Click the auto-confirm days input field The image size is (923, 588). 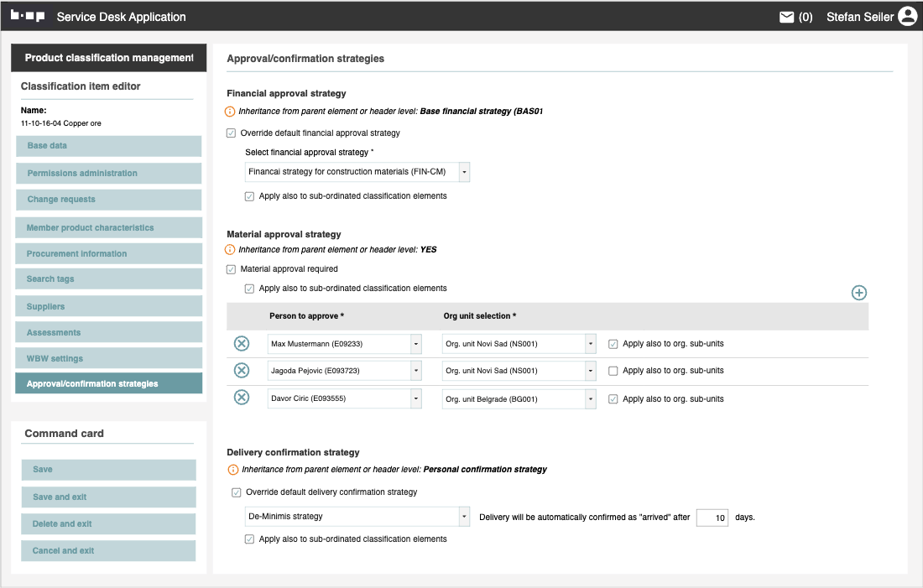click(712, 518)
